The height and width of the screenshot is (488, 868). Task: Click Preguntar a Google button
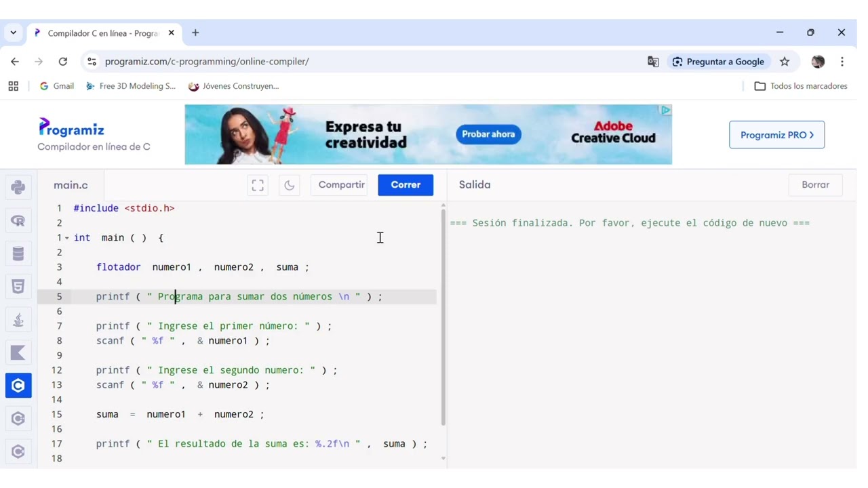719,62
